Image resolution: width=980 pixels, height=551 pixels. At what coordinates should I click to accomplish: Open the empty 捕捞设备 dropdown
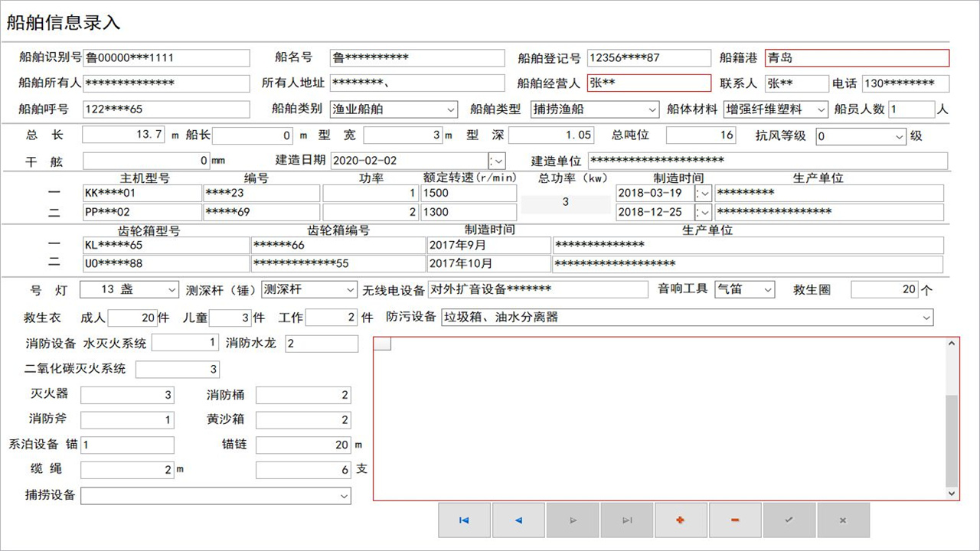tap(344, 496)
